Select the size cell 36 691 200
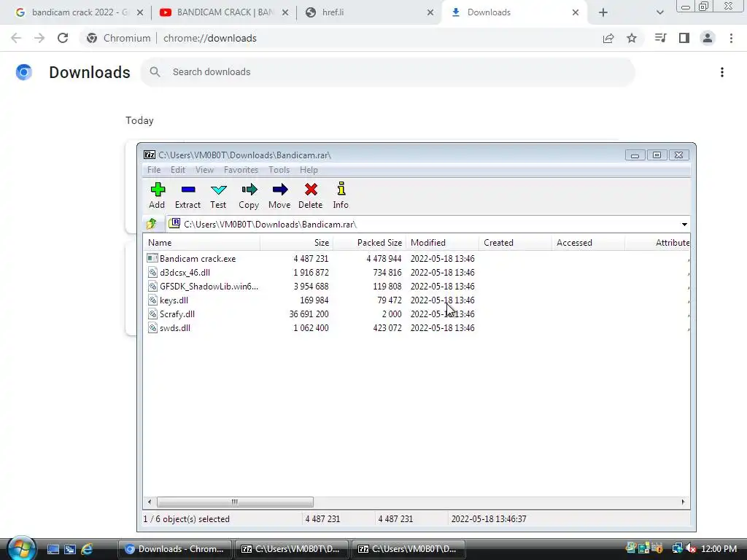Viewport: 747px width, 560px height. click(x=309, y=314)
